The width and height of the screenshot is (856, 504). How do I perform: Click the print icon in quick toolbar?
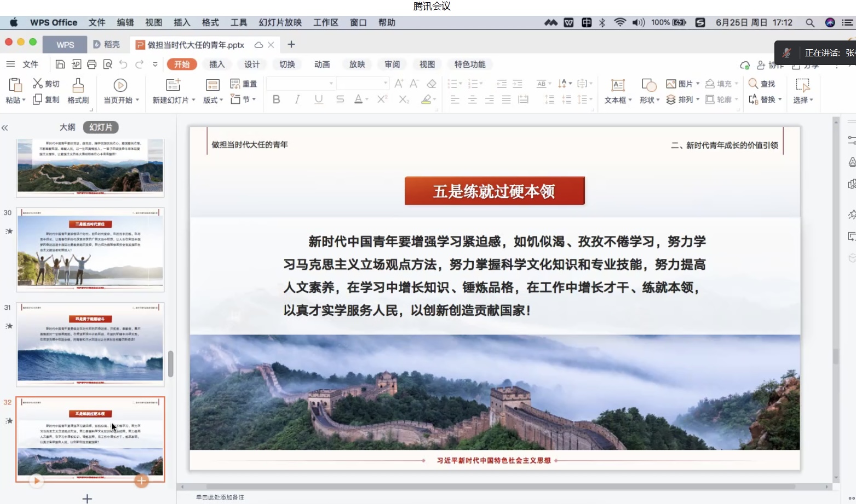coord(92,65)
